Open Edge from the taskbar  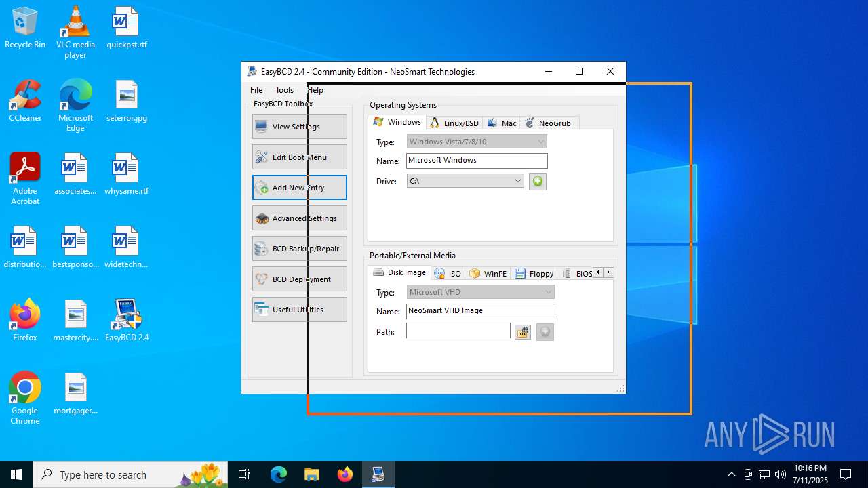coord(279,474)
